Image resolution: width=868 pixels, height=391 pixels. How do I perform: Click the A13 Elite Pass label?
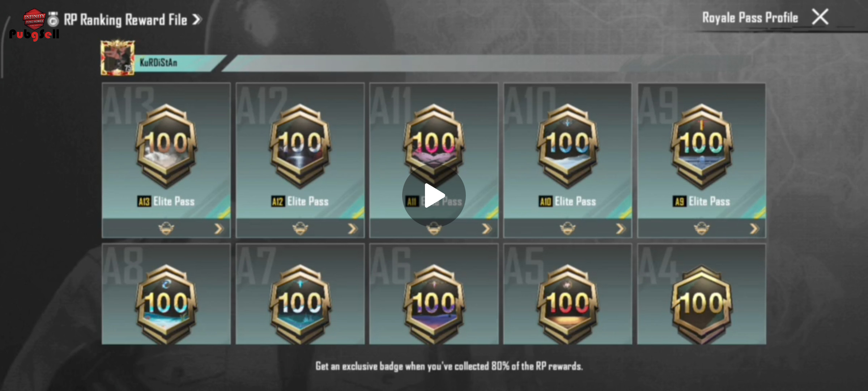tap(166, 201)
